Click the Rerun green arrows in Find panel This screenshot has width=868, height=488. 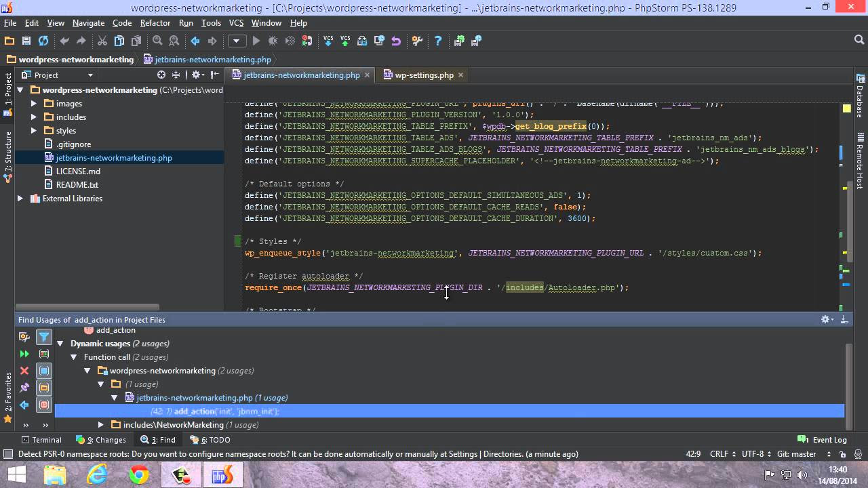[24, 354]
